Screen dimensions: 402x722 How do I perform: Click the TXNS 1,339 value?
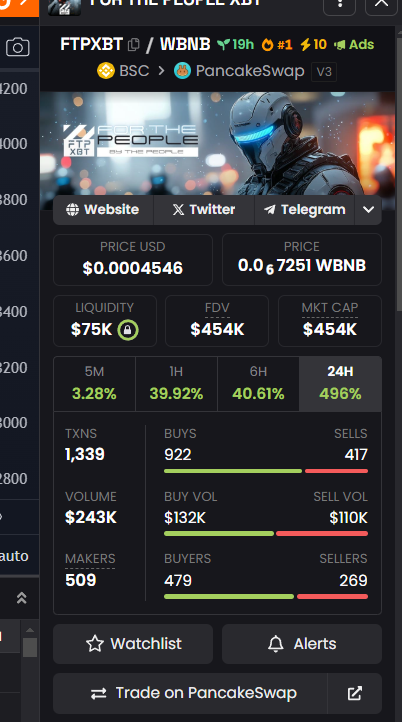point(85,454)
